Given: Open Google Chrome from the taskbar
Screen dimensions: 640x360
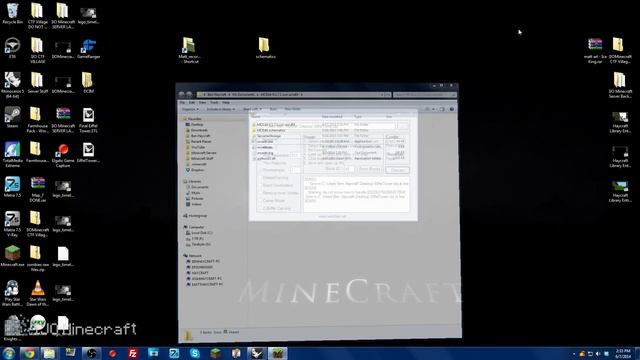Looking at the screenshot, I should pos(29,353).
